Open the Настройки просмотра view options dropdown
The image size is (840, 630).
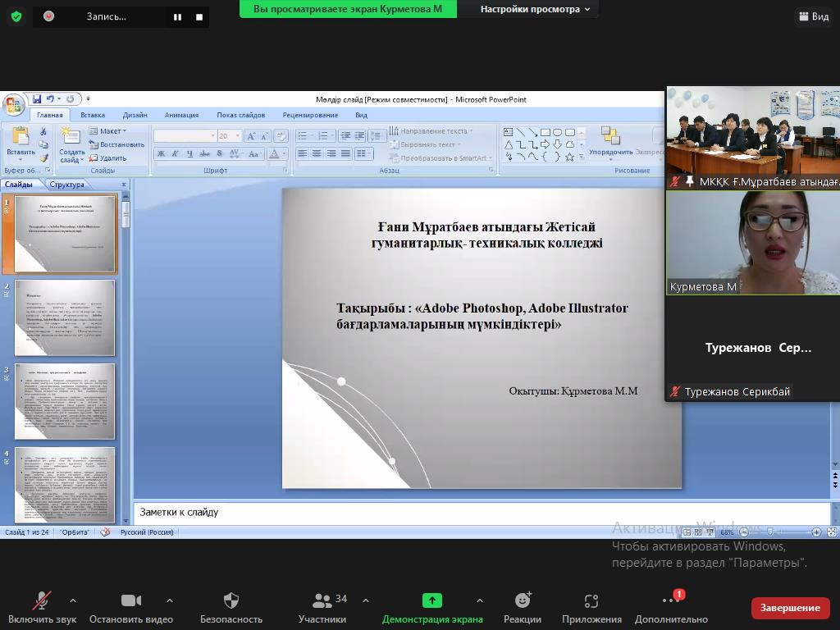click(x=535, y=9)
